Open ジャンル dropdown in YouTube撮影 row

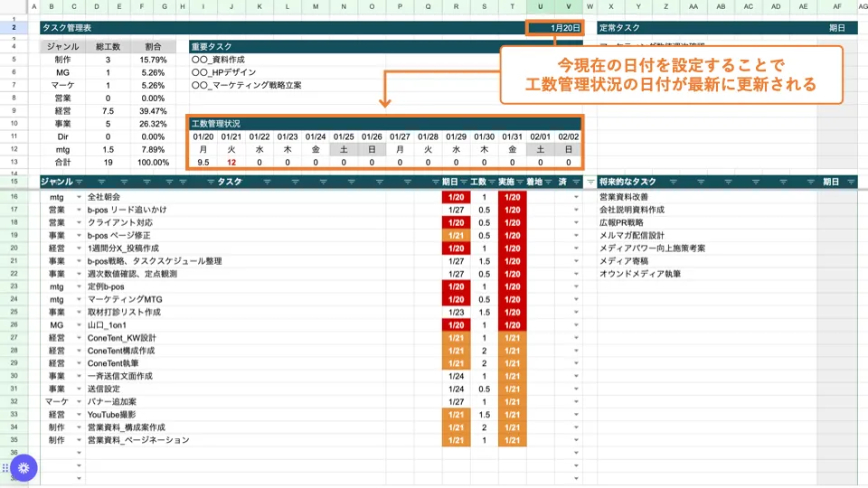click(x=79, y=415)
